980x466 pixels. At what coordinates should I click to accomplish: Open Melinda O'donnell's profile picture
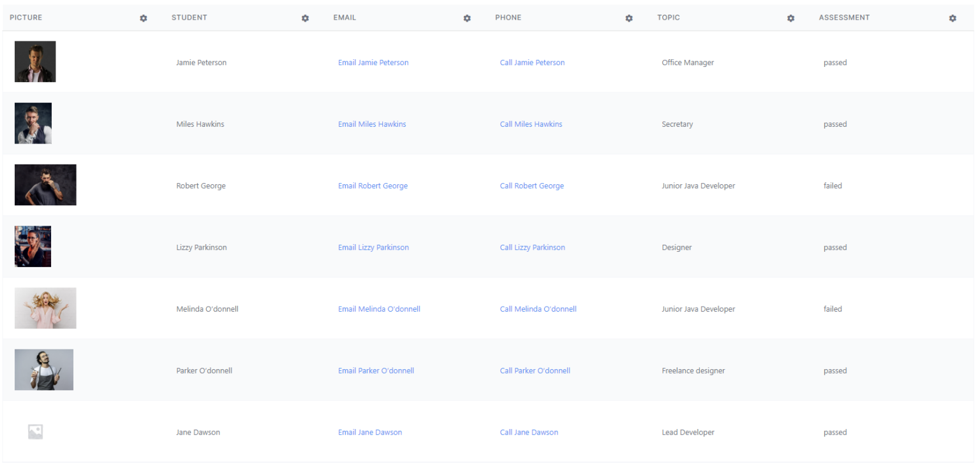(45, 309)
